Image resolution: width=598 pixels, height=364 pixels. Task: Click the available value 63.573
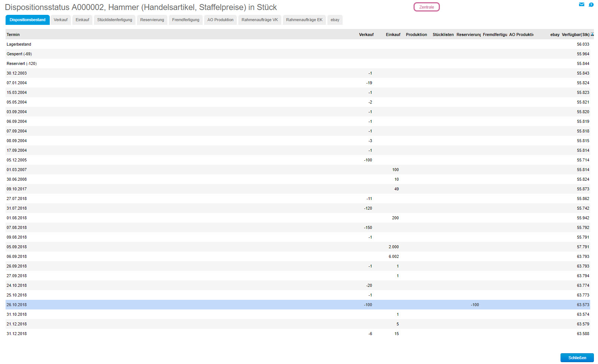point(583,305)
